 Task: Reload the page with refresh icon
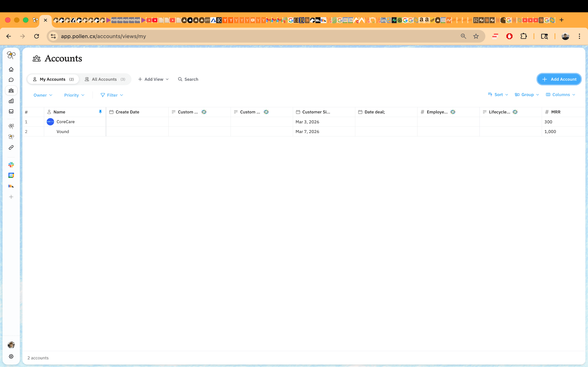tap(36, 36)
